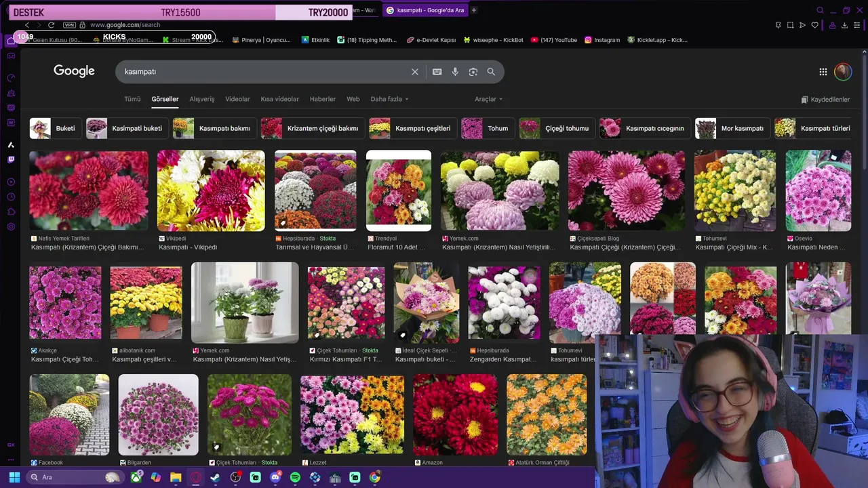This screenshot has width=868, height=488.
Task: Open the (147) YouTube bookmark
Action: point(555,40)
